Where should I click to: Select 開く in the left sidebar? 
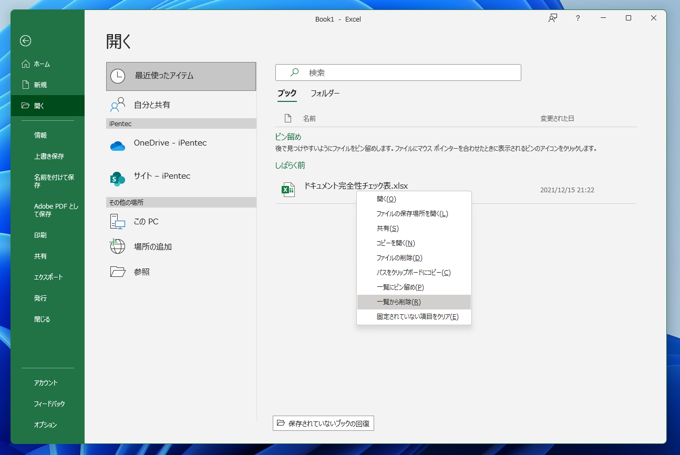click(x=48, y=106)
